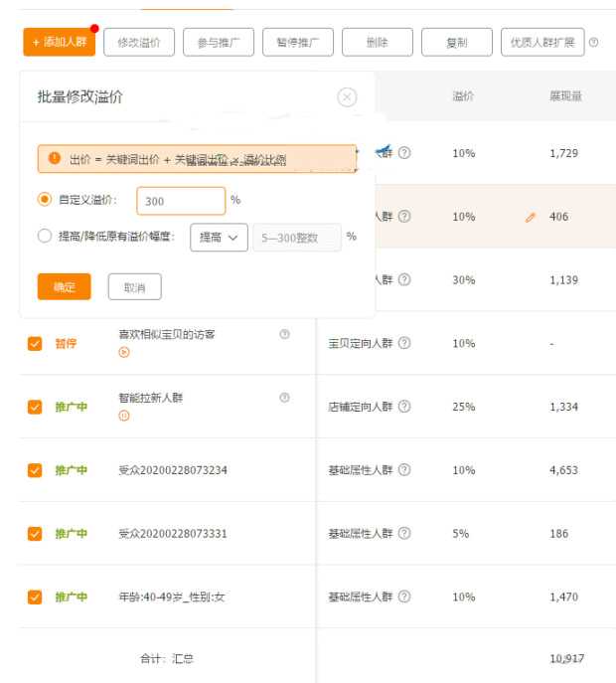616x683 pixels.
Task: Click the question icon right of 智能拉新人群
Action: pyautogui.click(x=285, y=398)
